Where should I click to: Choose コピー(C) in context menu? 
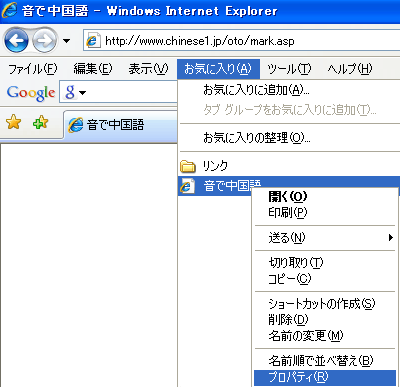click(290, 278)
